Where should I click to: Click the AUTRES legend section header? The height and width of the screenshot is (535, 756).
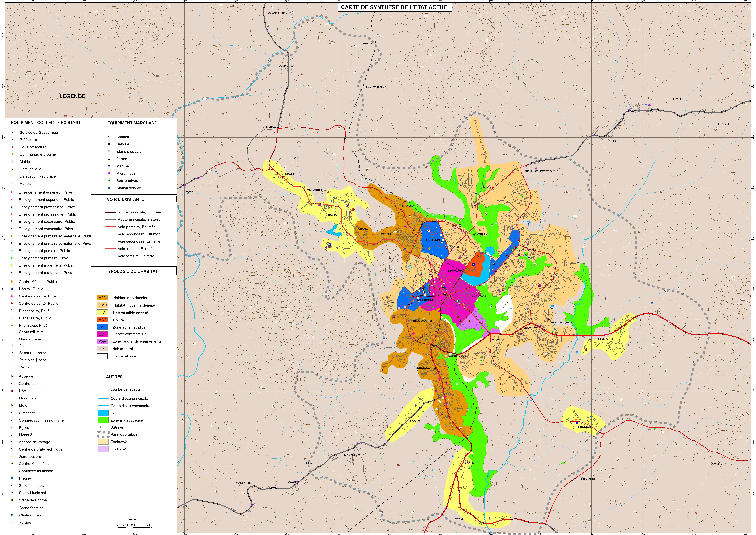pos(114,377)
